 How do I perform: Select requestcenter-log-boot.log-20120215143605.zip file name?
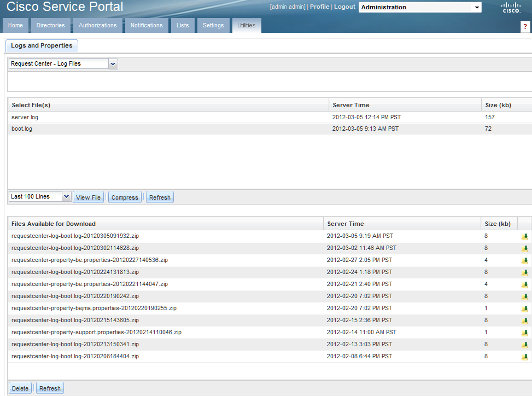coord(75,321)
